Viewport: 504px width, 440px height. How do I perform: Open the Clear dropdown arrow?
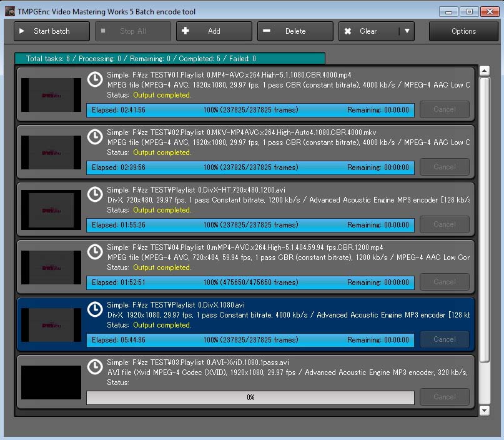[x=407, y=31]
